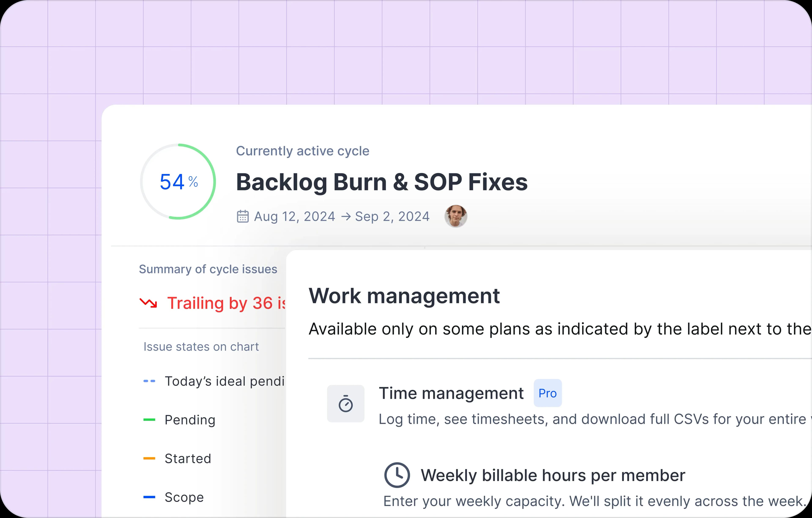
Task: Click the 54% progress ring
Action: coord(178,181)
